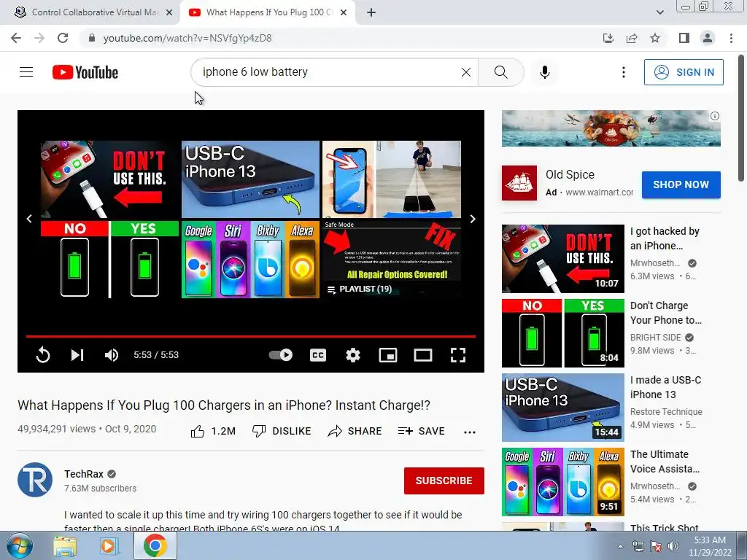Toggle the autoplay switch
This screenshot has width=747, height=560.
click(x=281, y=355)
